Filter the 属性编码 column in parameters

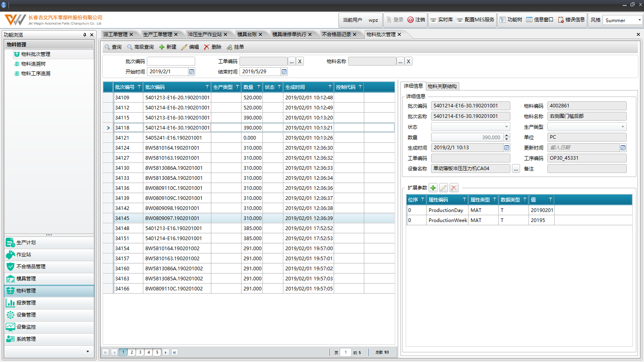pyautogui.click(x=464, y=200)
